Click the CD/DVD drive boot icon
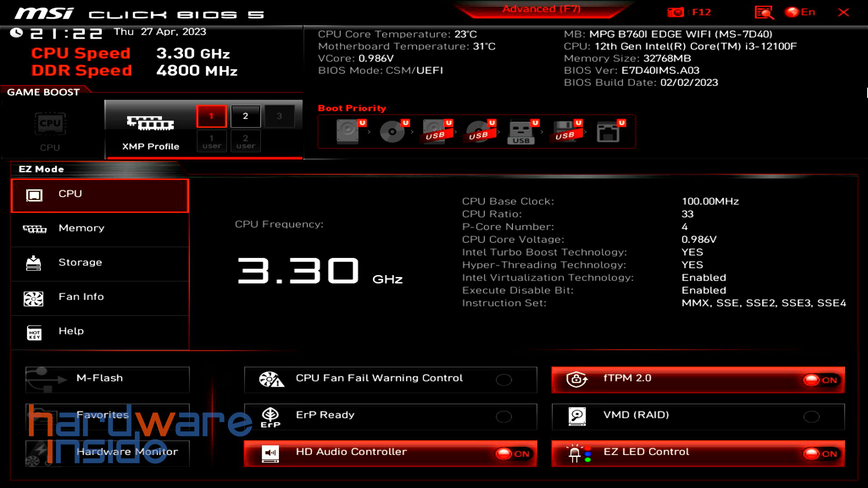 [x=392, y=132]
